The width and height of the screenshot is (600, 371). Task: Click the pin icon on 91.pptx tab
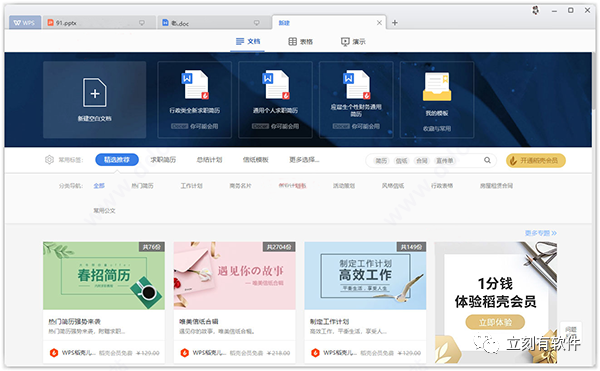(x=142, y=23)
